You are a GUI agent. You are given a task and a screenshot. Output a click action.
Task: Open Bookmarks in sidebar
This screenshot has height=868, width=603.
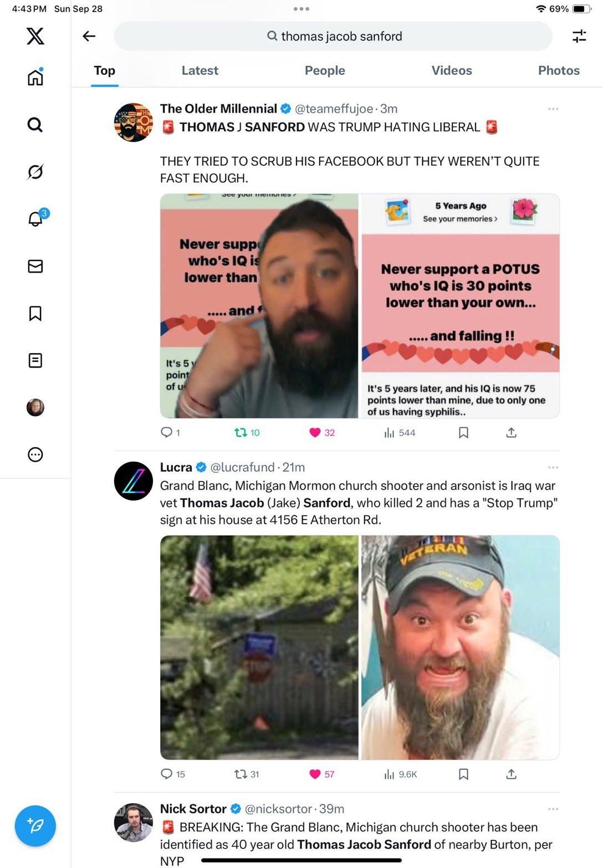[x=35, y=314]
